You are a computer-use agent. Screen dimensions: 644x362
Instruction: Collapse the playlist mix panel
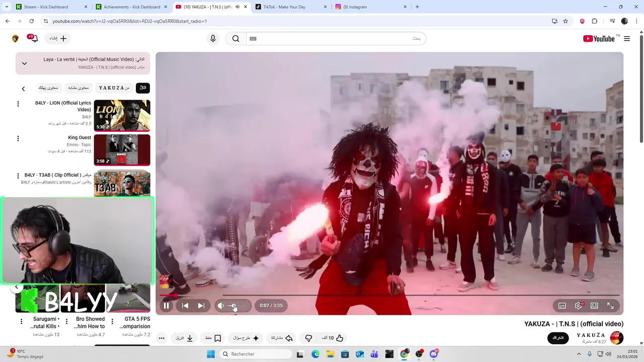click(24, 63)
